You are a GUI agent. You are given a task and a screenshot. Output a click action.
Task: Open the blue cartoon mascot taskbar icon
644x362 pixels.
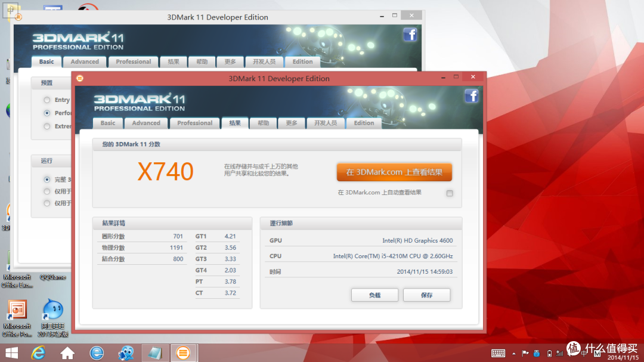126,353
